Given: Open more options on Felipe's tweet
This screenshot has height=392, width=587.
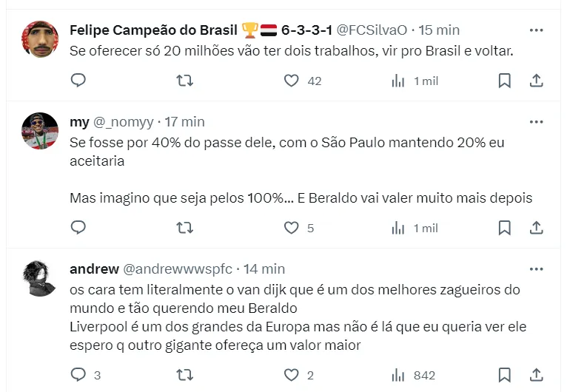Looking at the screenshot, I should [537, 30].
